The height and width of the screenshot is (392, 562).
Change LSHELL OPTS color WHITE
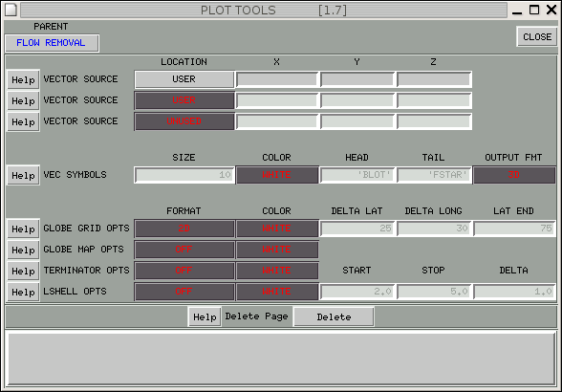(x=277, y=292)
